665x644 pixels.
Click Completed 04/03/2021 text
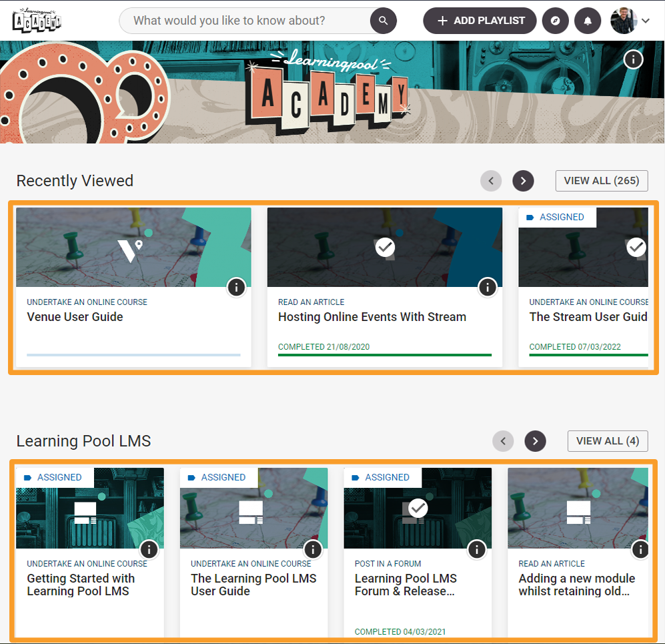(x=400, y=632)
